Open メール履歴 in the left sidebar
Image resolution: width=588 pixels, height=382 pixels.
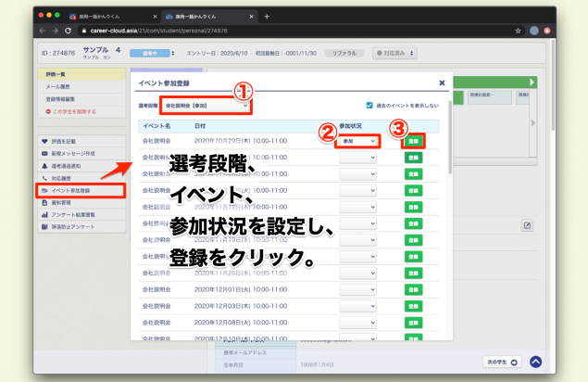click(x=61, y=85)
